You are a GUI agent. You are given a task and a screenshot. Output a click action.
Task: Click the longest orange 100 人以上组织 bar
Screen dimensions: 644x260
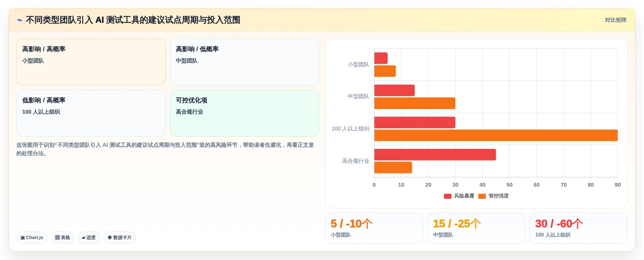(496, 135)
